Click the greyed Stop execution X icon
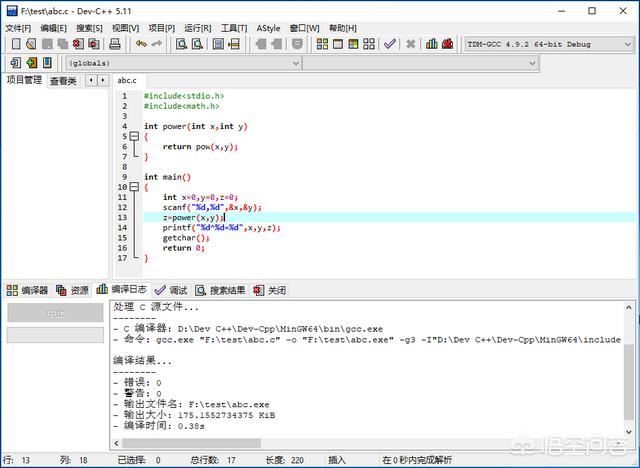The height and width of the screenshot is (468, 640). (411, 44)
